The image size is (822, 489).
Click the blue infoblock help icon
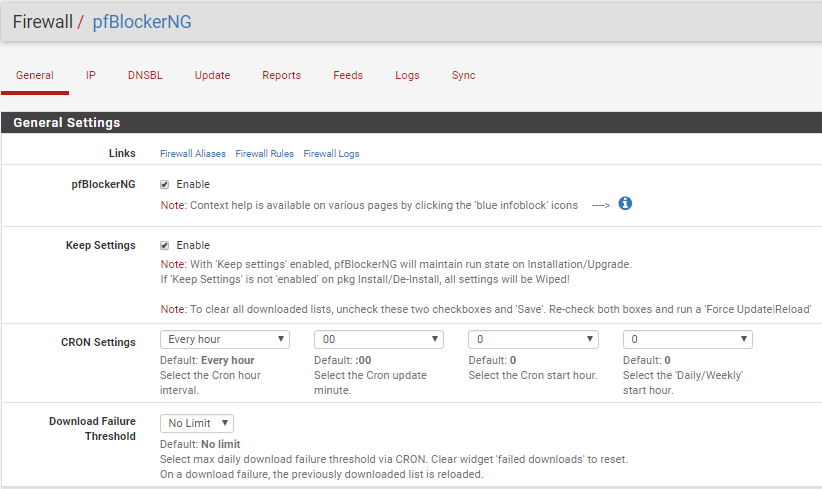point(625,203)
